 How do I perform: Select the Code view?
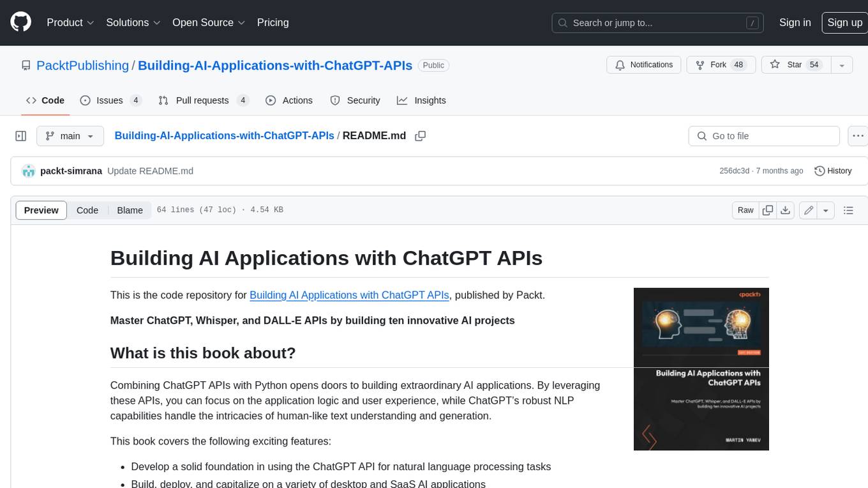(87, 210)
